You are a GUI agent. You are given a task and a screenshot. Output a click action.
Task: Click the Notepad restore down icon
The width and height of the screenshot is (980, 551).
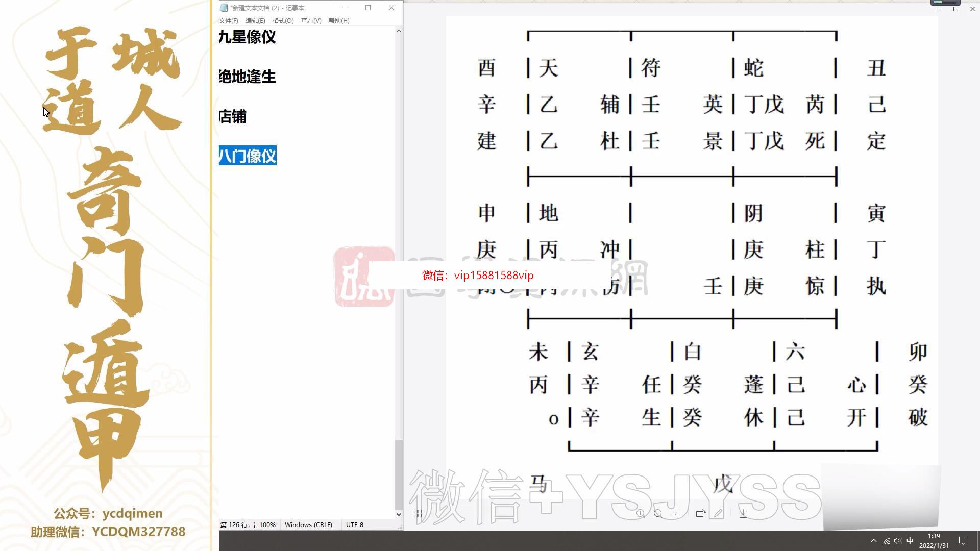[x=367, y=8]
